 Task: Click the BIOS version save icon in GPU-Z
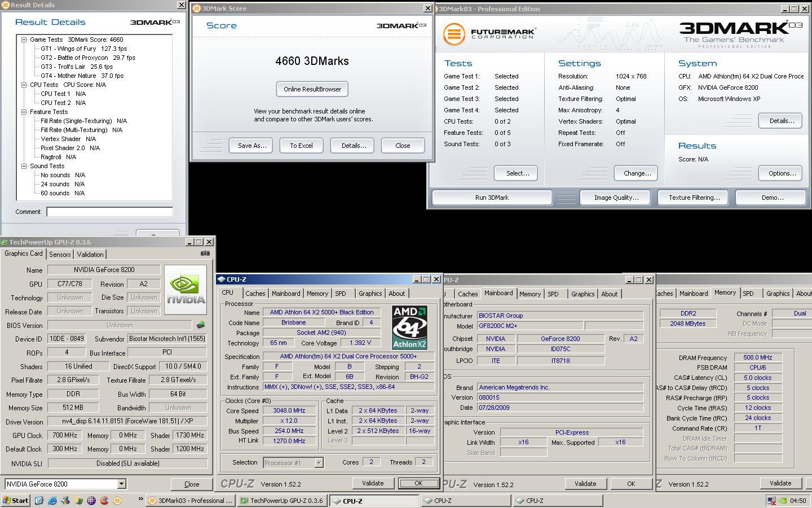pyautogui.click(x=200, y=325)
